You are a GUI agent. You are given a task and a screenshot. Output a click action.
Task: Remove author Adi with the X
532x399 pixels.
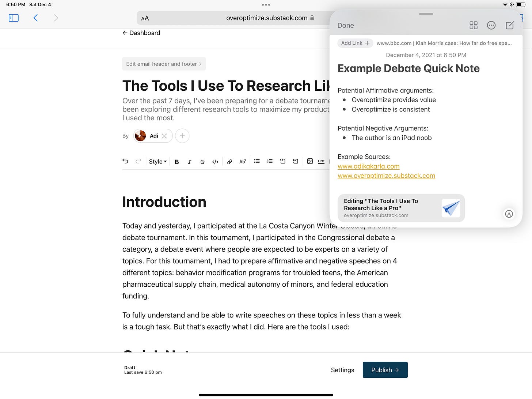(x=164, y=136)
